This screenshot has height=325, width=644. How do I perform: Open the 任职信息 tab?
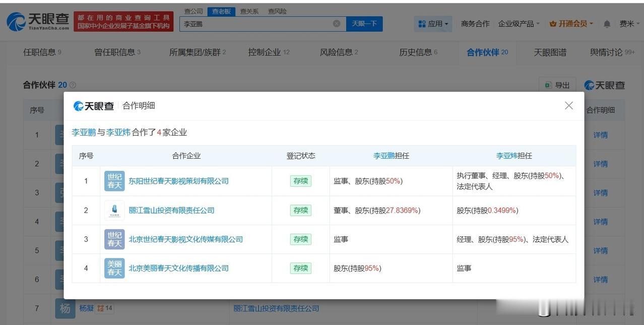point(42,52)
